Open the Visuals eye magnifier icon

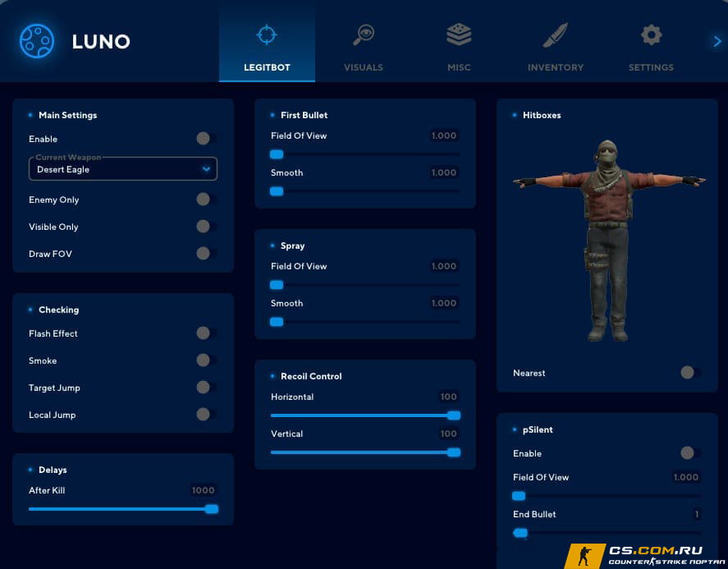click(363, 35)
